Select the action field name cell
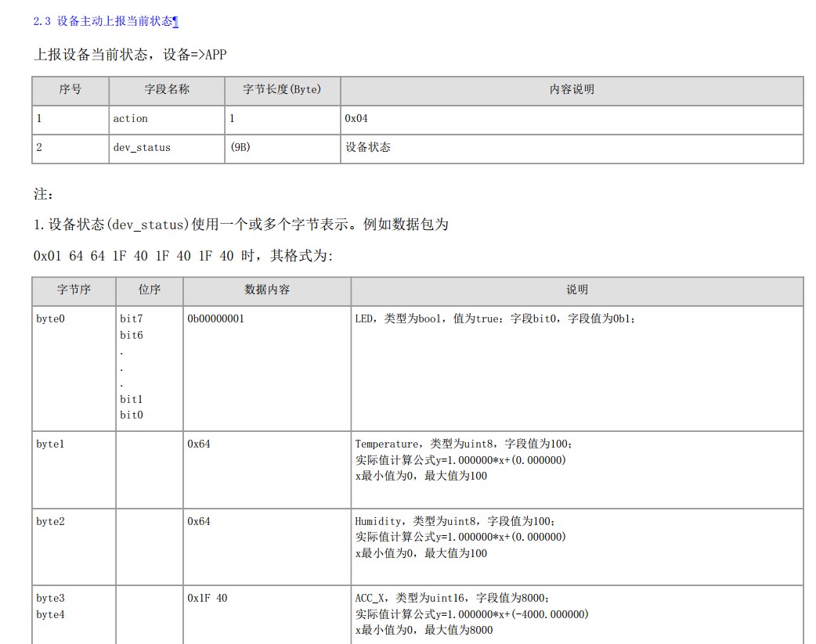This screenshot has width=816, height=644. coord(131,119)
